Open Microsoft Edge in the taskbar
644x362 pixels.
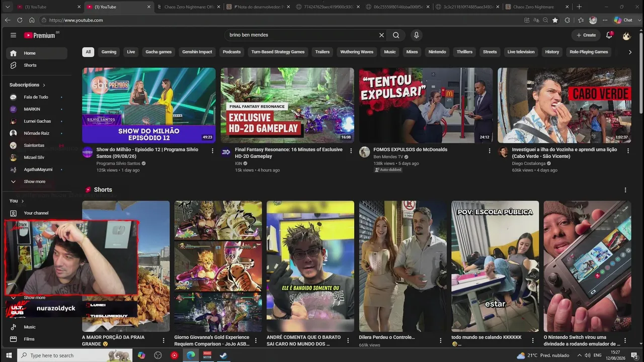point(191,355)
